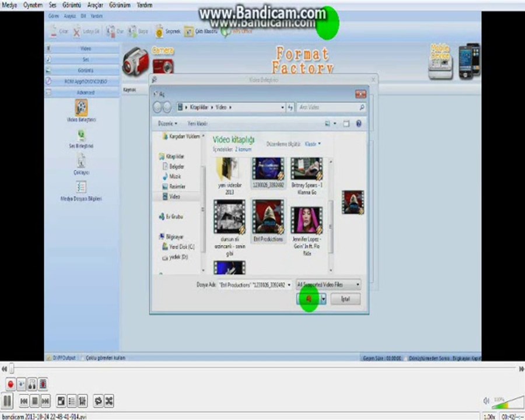
Task: Open the VLC Görüntü menu
Action: 72,5
